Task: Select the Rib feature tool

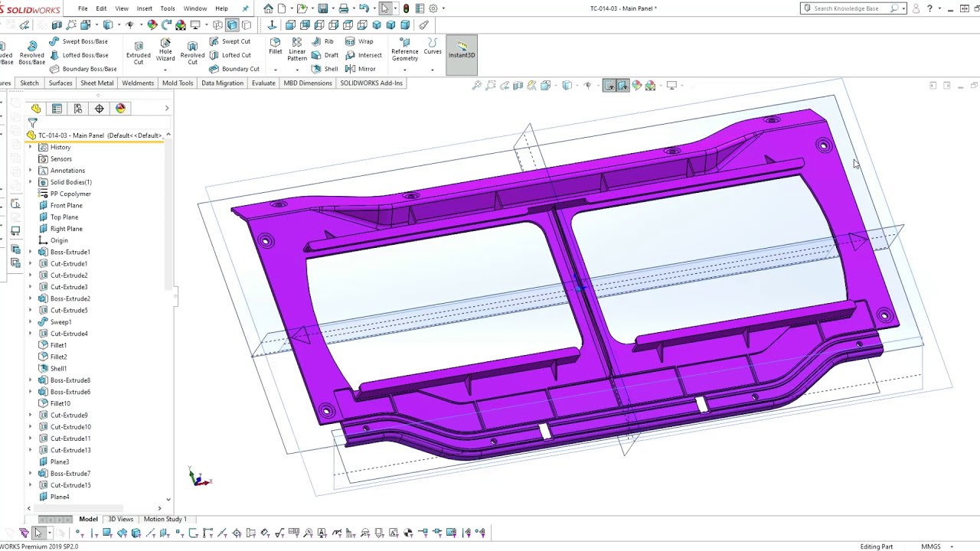Action: click(x=323, y=41)
